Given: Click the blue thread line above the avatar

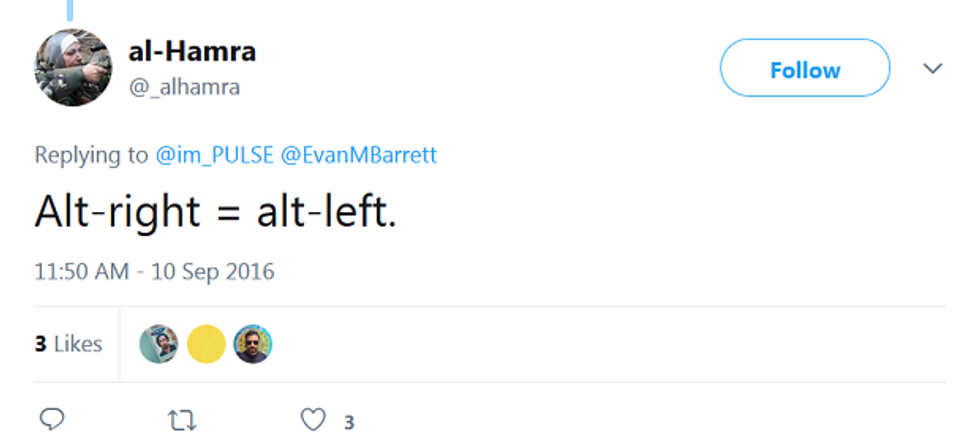Looking at the screenshot, I should [70, 10].
